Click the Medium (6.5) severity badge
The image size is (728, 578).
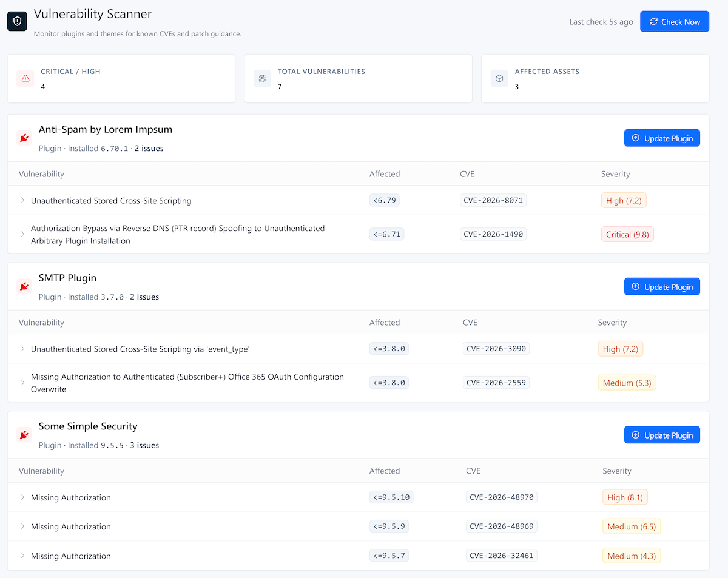(632, 526)
